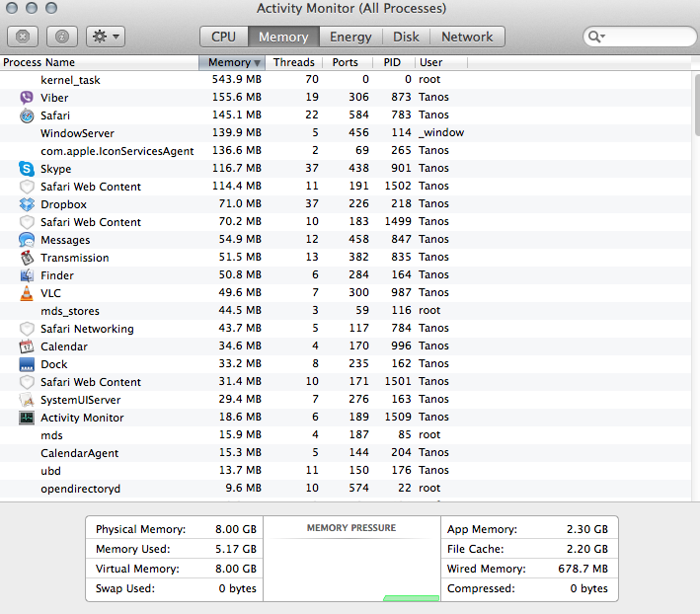Image resolution: width=700 pixels, height=614 pixels.
Task: Open the gear actions dropdown
Action: (106, 37)
